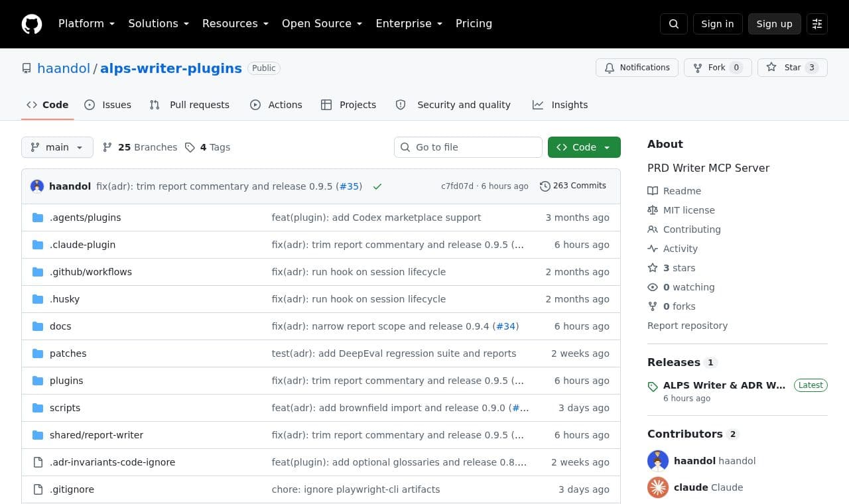Open the main branch selector
The width and height of the screenshot is (849, 504).
[x=57, y=147]
